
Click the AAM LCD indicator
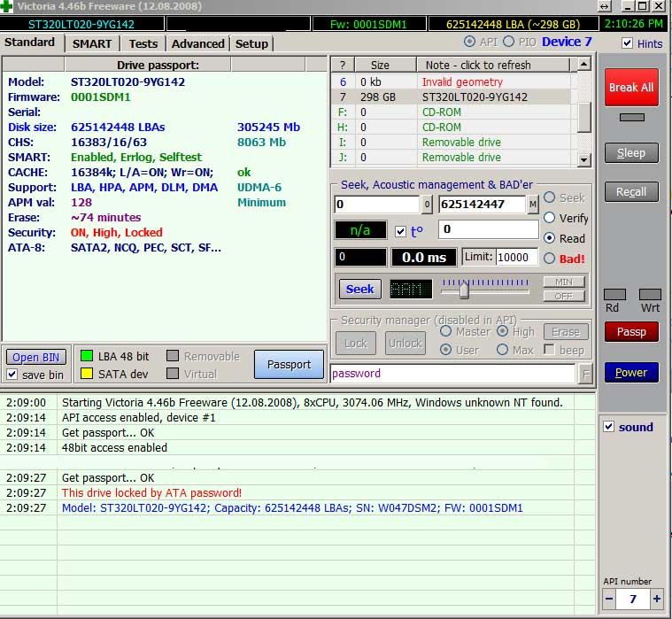(411, 290)
